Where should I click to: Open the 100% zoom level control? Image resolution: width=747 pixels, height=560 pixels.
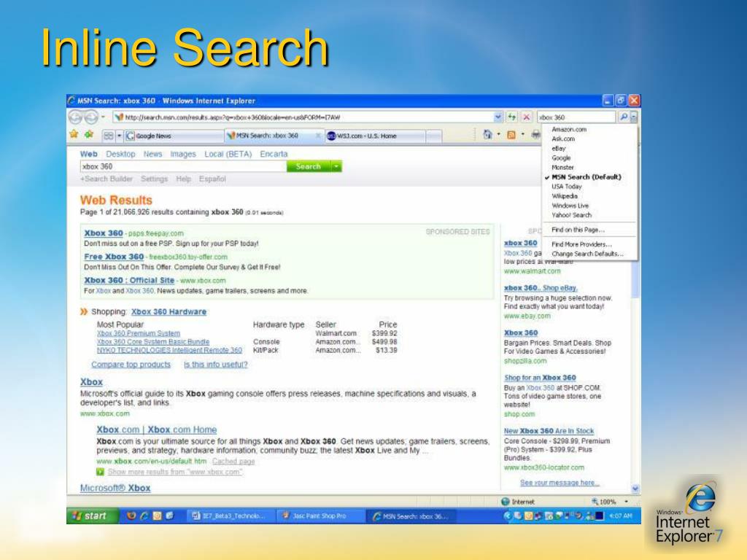tap(610, 502)
